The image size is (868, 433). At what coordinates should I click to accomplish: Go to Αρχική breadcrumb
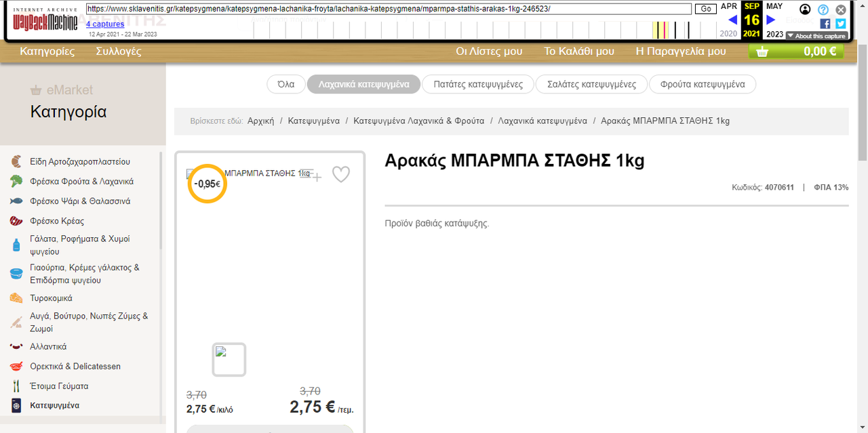pyautogui.click(x=261, y=121)
